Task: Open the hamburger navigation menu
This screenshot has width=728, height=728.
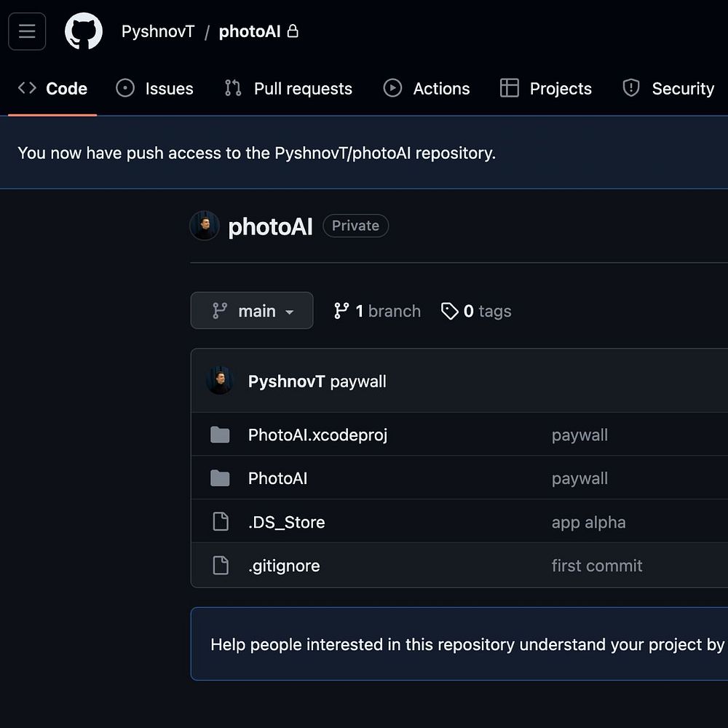Action: pos(27,31)
